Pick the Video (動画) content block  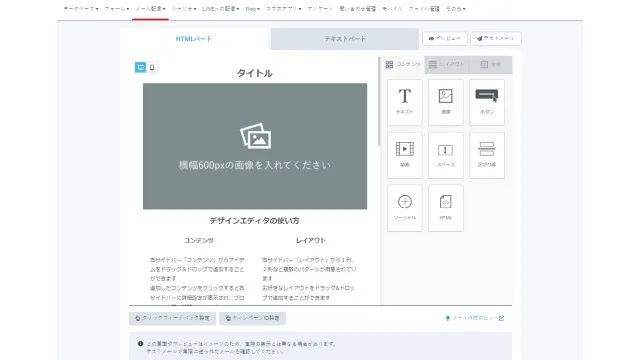[x=404, y=155]
